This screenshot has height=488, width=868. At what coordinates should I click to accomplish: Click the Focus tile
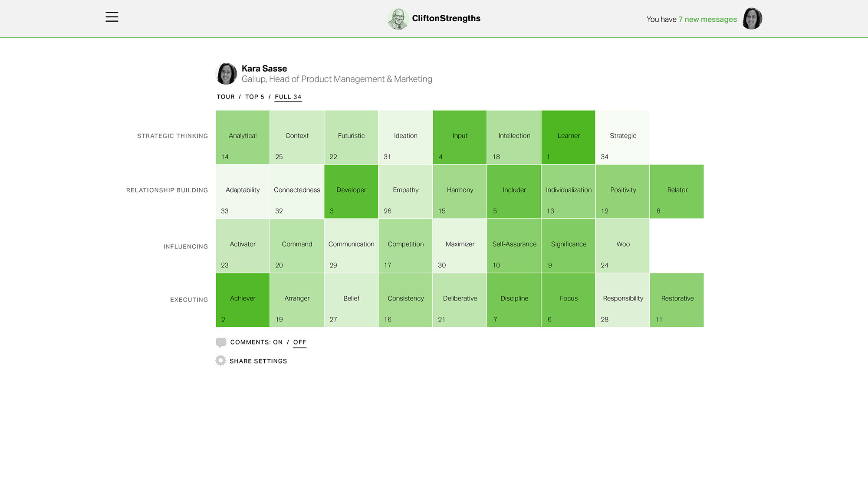coord(568,300)
